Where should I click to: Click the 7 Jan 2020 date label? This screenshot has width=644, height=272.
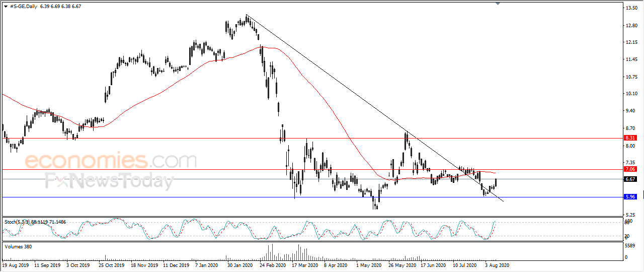pos(206,264)
